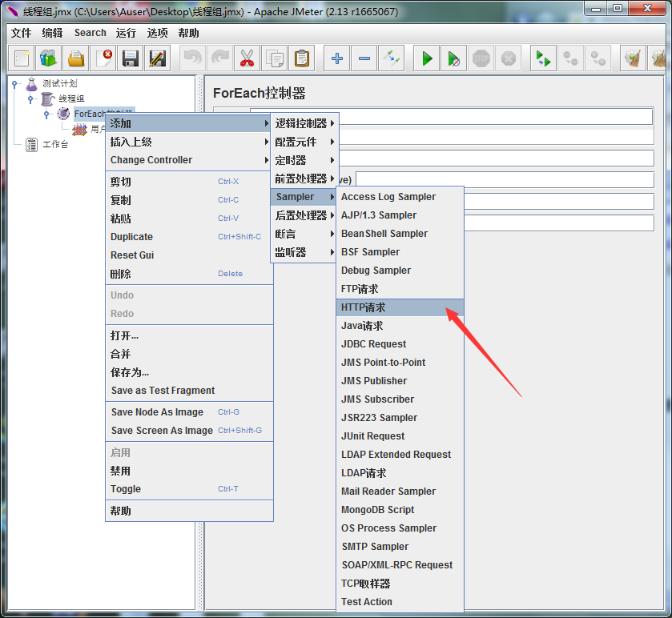Expand the 配置元件 submenu

click(304, 142)
